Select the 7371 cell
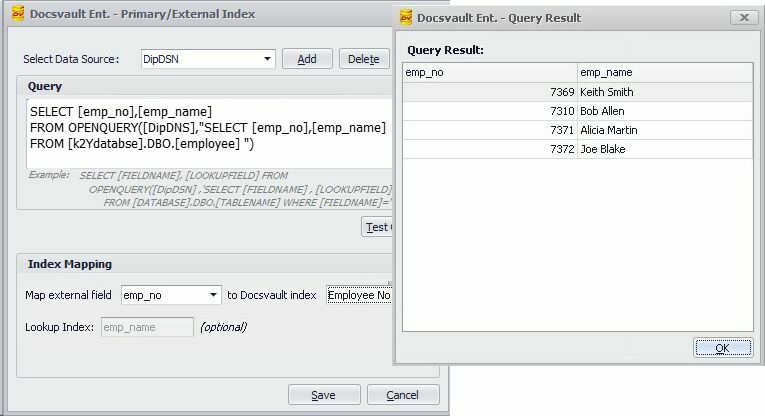 point(490,130)
